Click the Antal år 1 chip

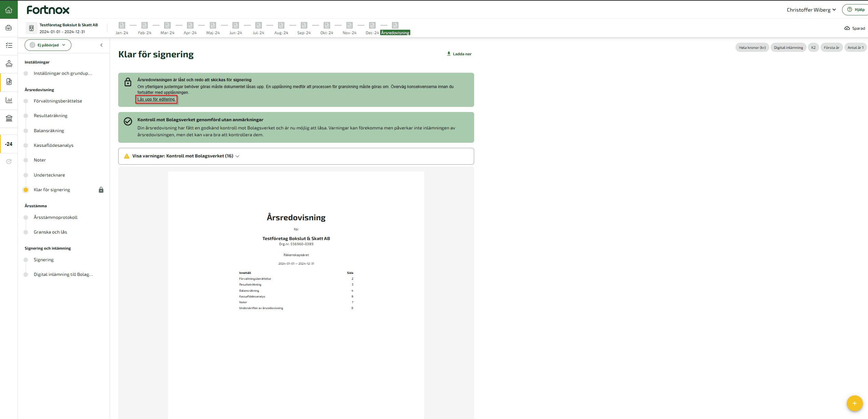(856, 47)
